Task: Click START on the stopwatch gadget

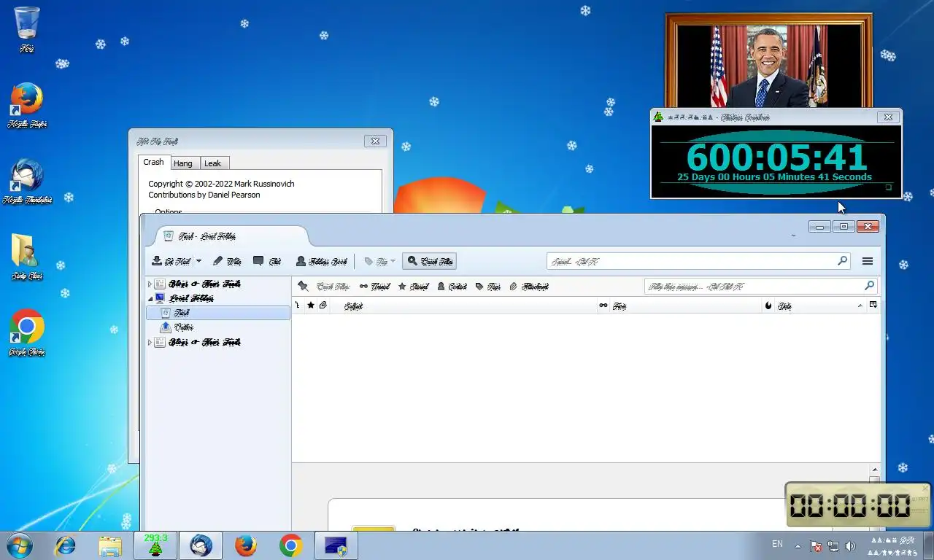Action: point(919,499)
